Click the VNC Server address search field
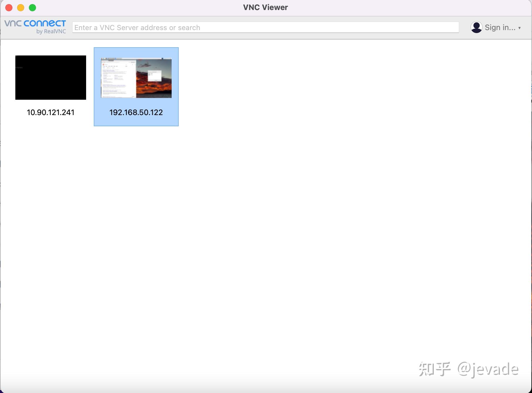This screenshot has width=532, height=393. pos(265,27)
